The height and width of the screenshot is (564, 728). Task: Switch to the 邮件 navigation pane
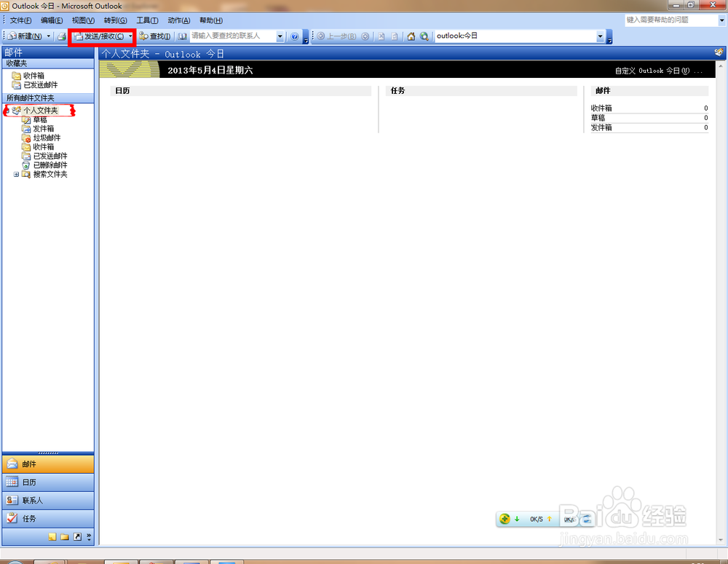coord(48,464)
